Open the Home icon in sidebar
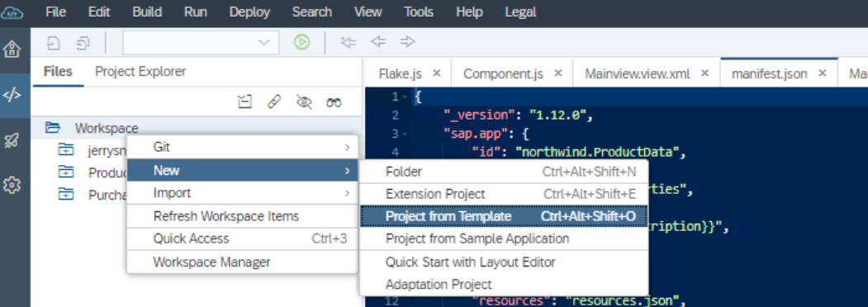868x307 pixels. [x=12, y=50]
